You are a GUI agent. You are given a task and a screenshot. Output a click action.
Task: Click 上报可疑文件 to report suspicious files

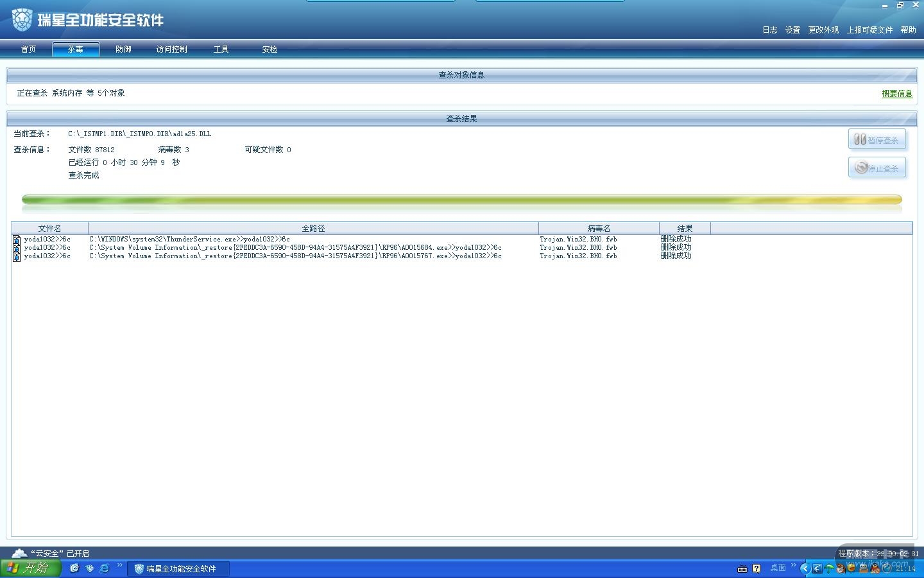click(870, 30)
